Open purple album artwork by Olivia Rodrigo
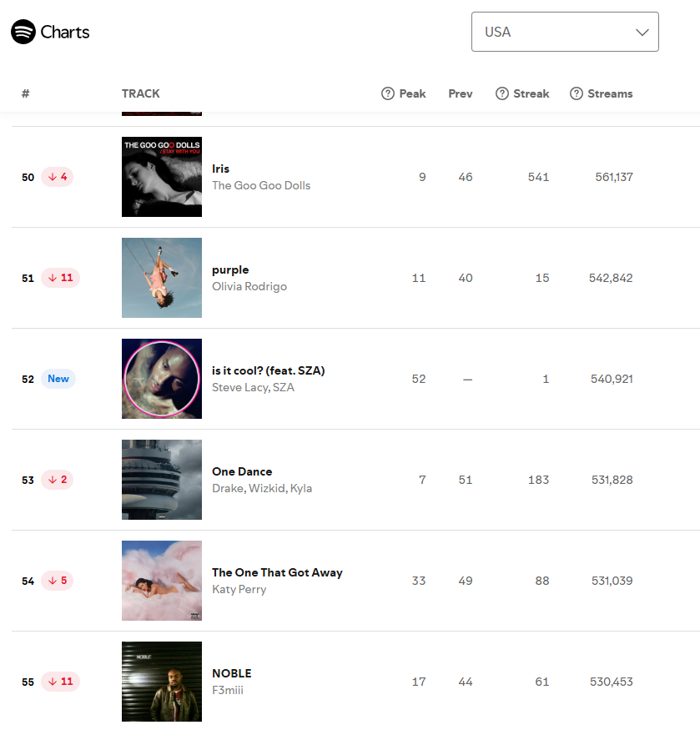 pos(162,278)
